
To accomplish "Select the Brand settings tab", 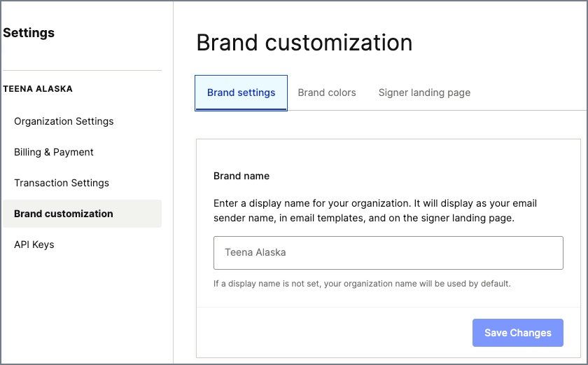I will [x=241, y=92].
